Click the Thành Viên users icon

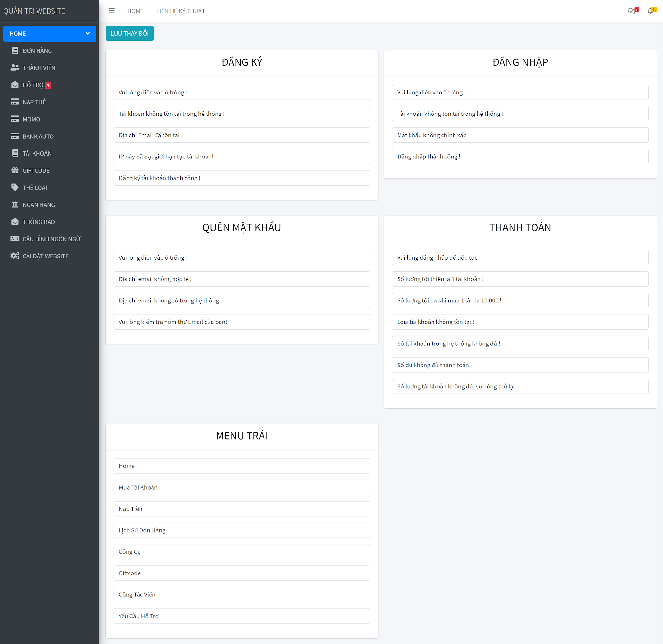click(x=15, y=68)
